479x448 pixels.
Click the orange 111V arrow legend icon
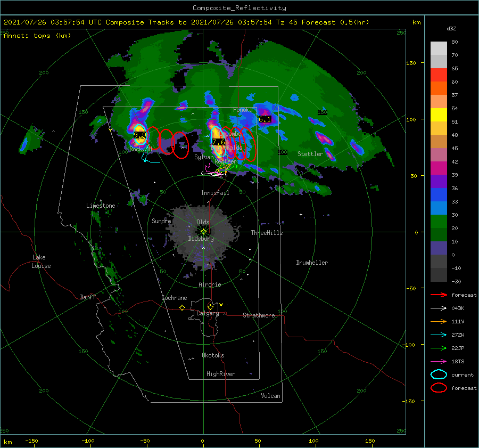pyautogui.click(x=439, y=321)
